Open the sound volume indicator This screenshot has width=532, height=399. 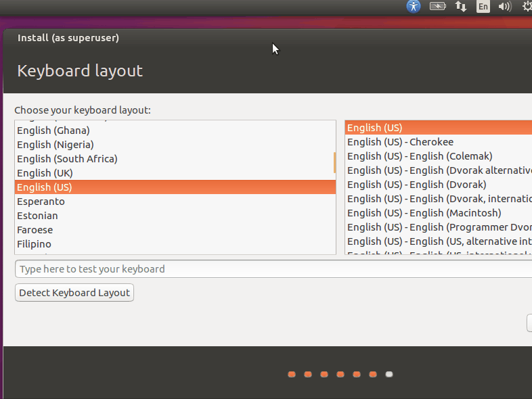[505, 6]
